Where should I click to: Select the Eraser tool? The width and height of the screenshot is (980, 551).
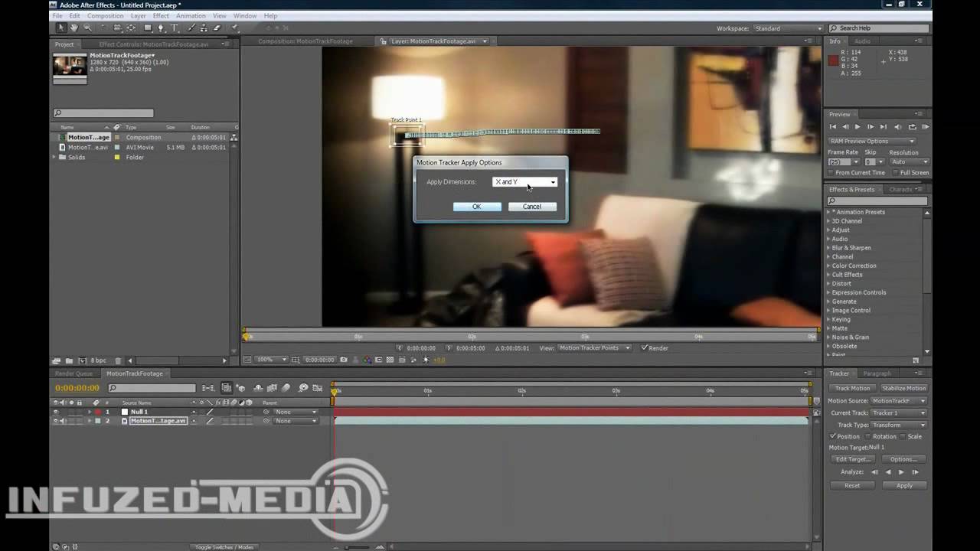coord(216,28)
